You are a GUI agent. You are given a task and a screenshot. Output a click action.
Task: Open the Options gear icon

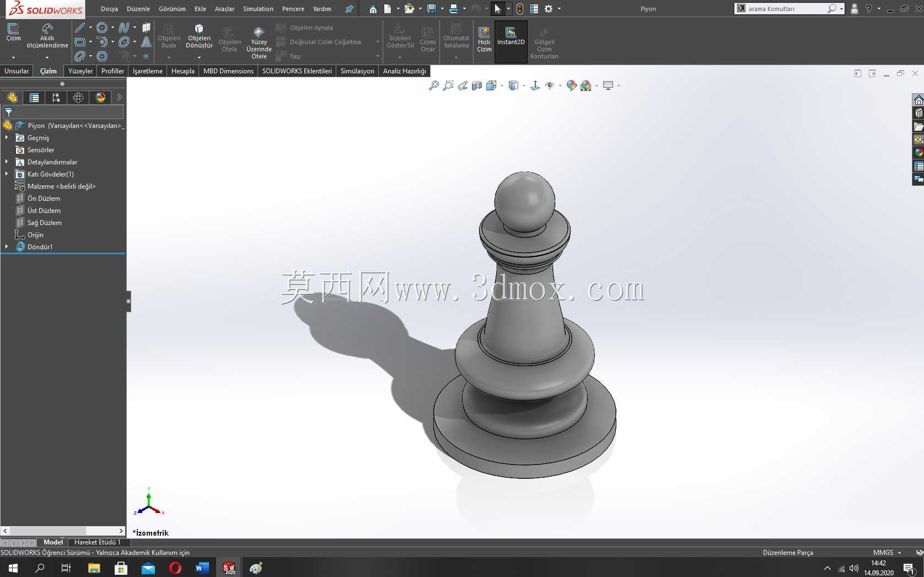pos(549,9)
